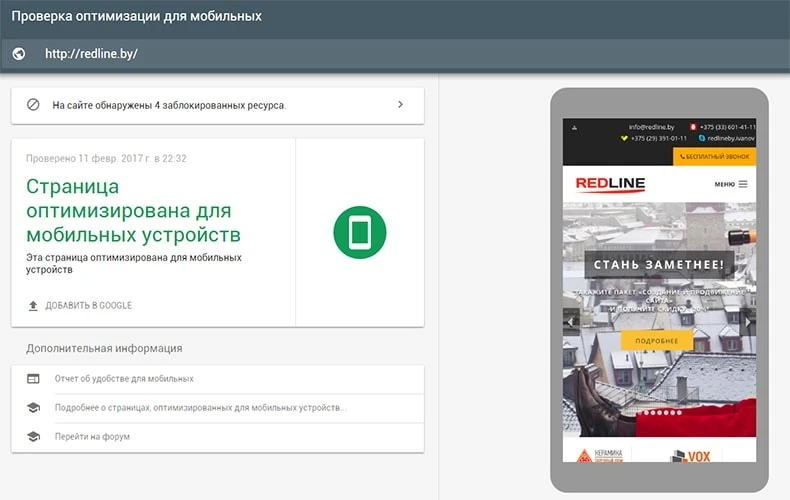Click the Дополнительная информация section title
This screenshot has width=790, height=500.
click(x=104, y=348)
